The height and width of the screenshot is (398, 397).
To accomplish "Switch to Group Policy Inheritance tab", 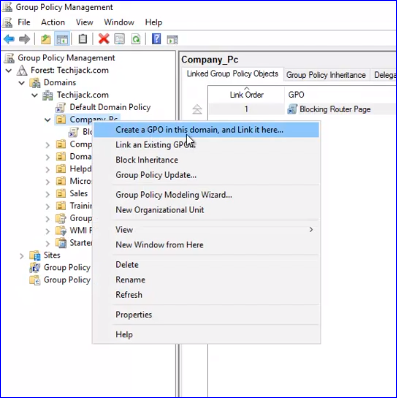I will coord(326,75).
